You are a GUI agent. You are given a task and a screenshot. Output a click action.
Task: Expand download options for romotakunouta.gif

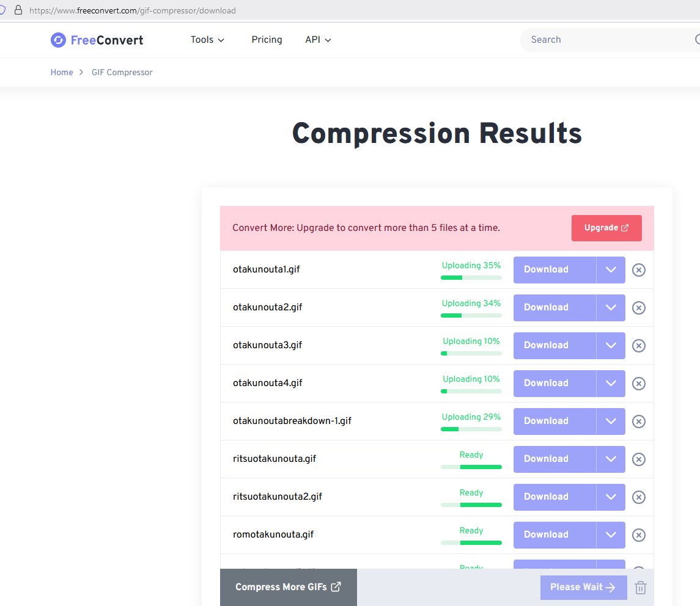point(611,535)
